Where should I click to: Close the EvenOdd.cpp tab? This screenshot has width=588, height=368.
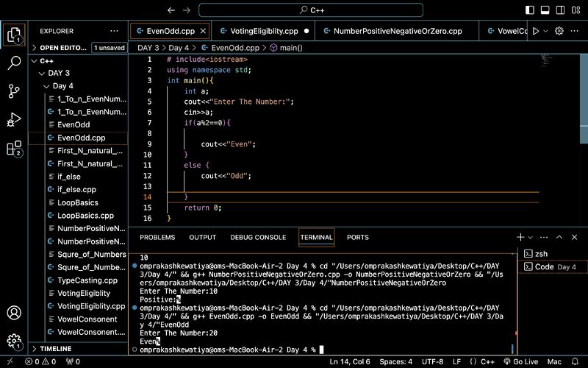pyautogui.click(x=203, y=31)
